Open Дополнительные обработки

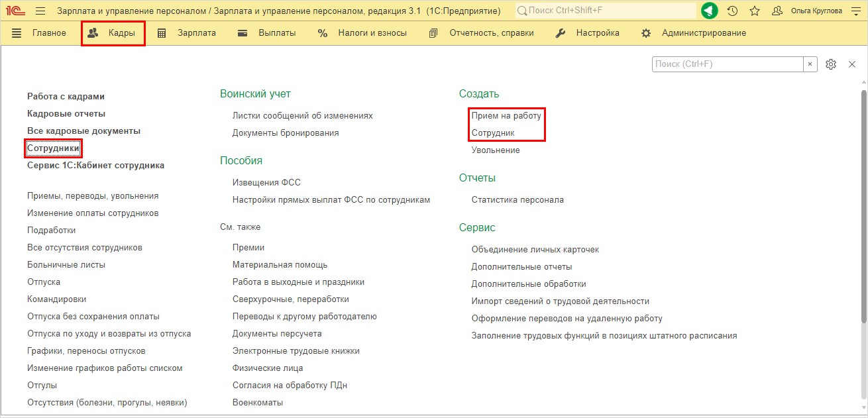point(529,284)
